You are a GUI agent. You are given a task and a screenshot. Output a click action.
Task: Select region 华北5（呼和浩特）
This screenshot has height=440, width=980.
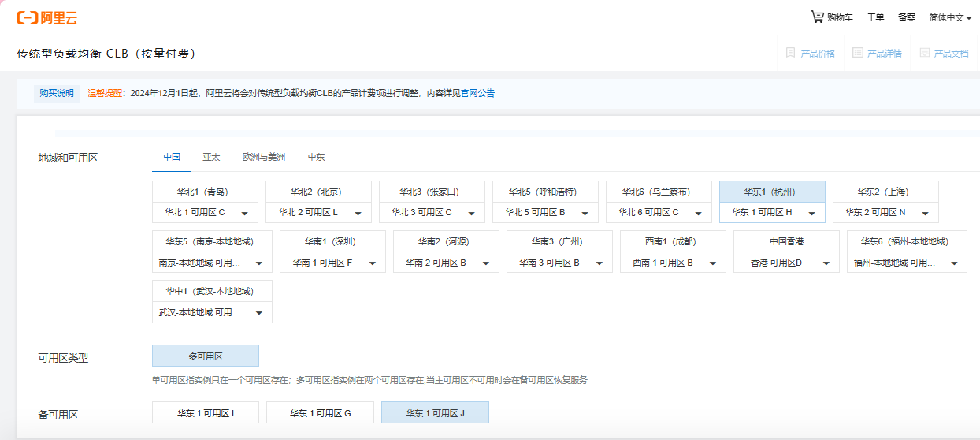(x=546, y=192)
